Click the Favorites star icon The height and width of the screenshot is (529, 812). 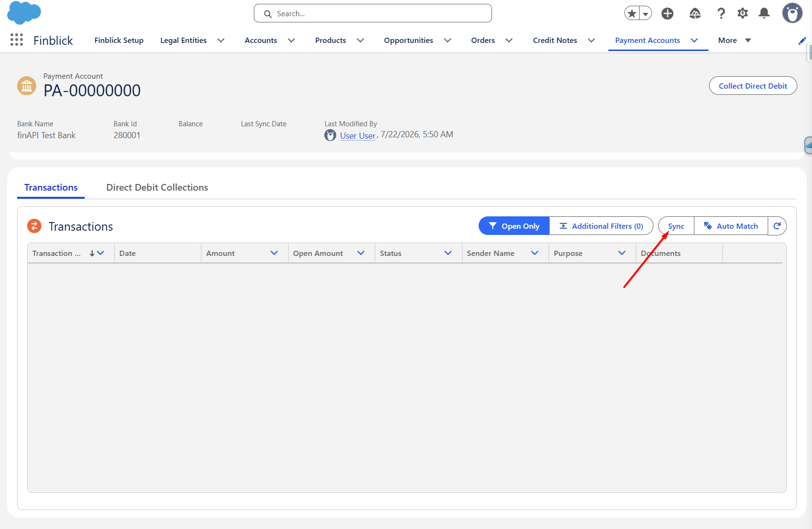click(x=632, y=13)
